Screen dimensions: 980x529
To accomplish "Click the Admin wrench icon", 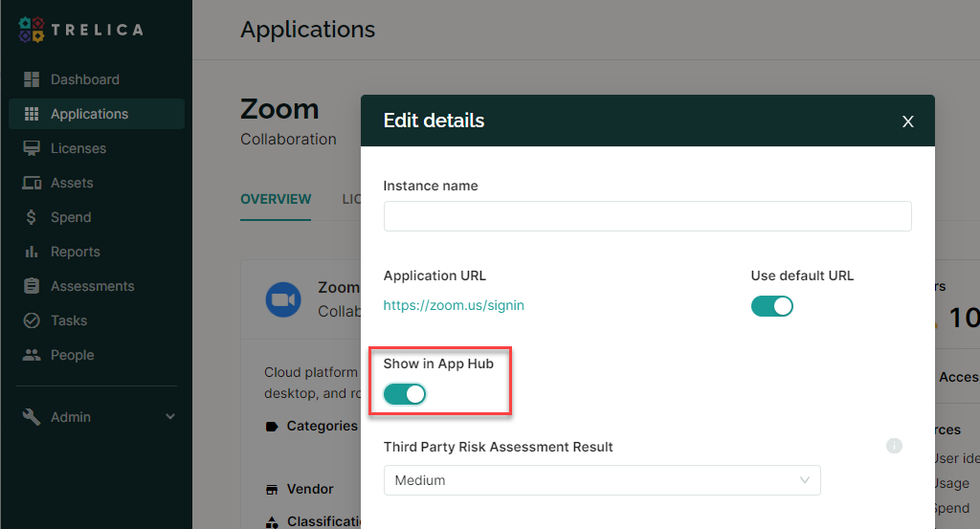I will pyautogui.click(x=32, y=416).
